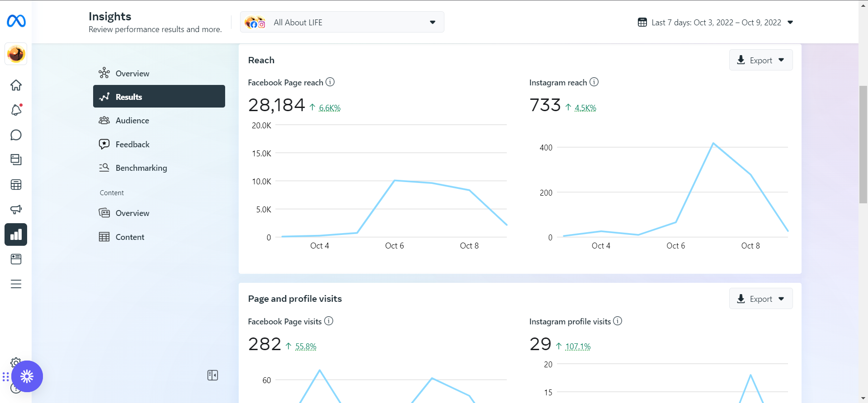This screenshot has width=868, height=403.
Task: Click the 29 Instagram profile visits value
Action: click(x=540, y=344)
